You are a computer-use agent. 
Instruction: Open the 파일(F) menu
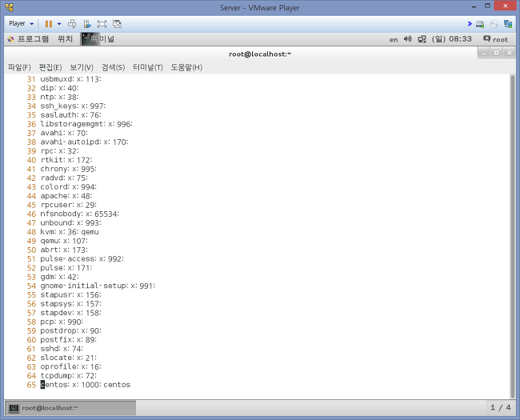coord(19,67)
